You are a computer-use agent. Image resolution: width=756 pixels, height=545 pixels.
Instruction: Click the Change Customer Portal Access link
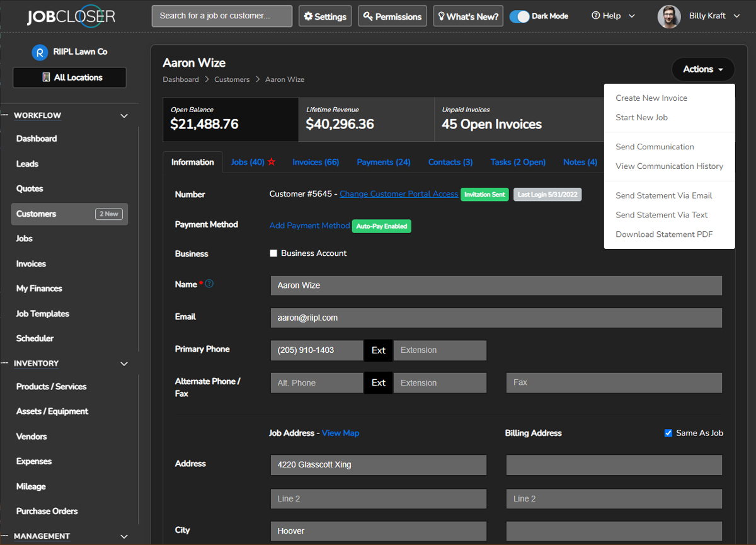(399, 193)
